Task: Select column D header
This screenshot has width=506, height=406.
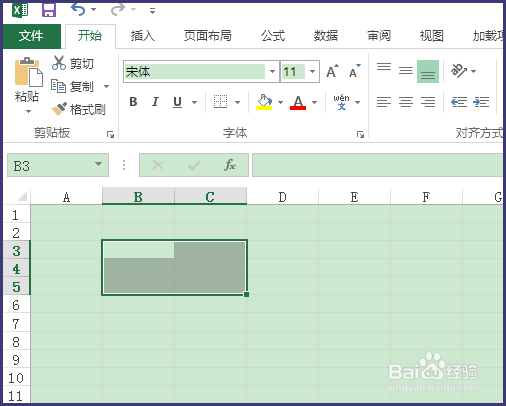Action: coord(282,197)
